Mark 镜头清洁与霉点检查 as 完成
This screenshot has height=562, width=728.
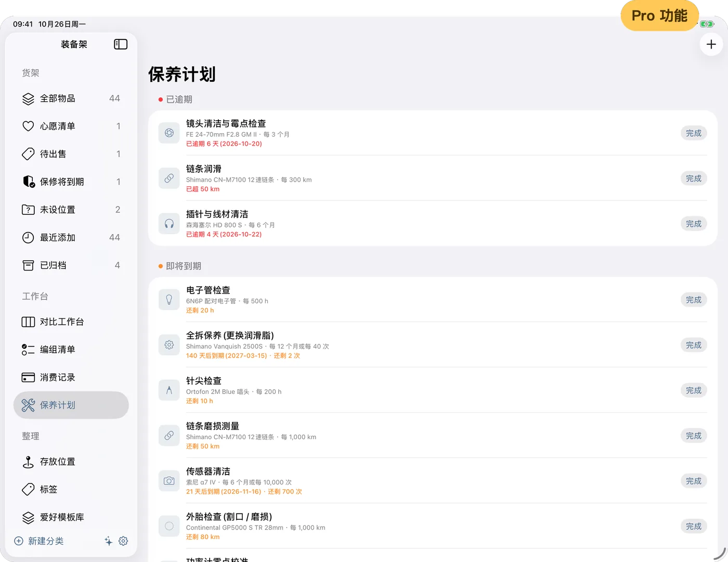(x=694, y=133)
